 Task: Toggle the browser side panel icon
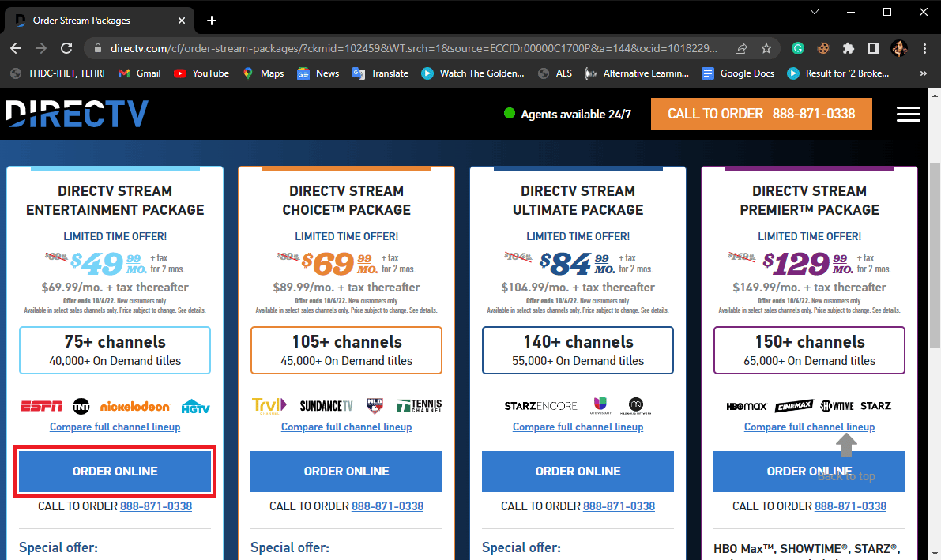tap(874, 48)
